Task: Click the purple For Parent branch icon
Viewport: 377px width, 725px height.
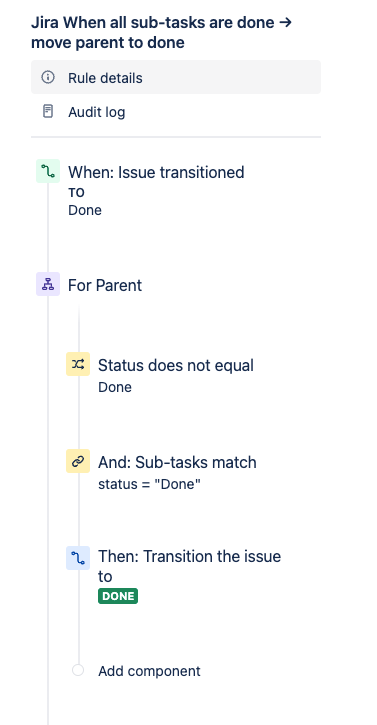Action: 48,284
